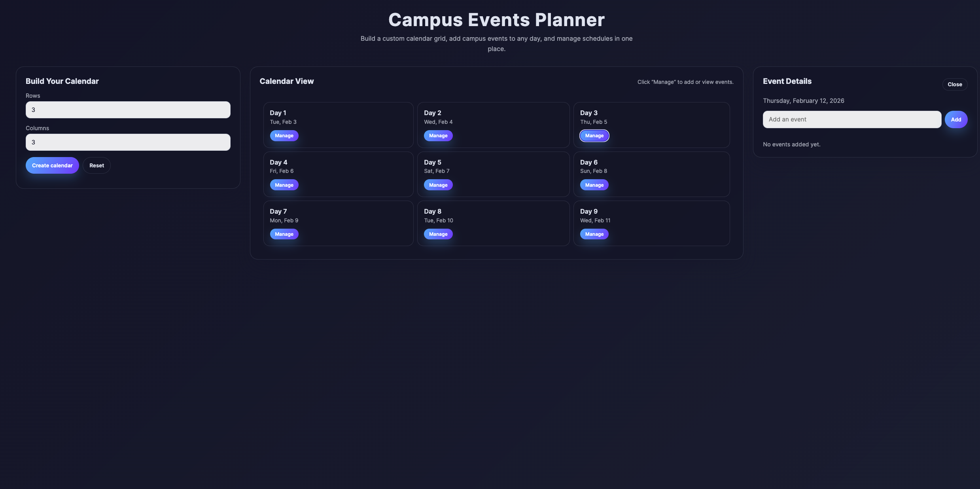This screenshot has height=489, width=980.
Task: Click the Columns input field
Action: [x=128, y=142]
